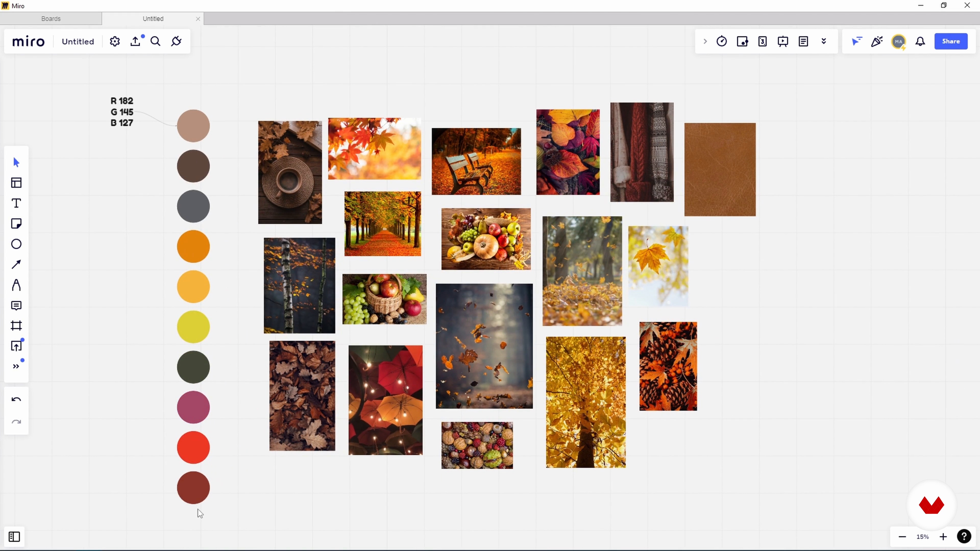Expand the collapsed apps toolbar chevron

point(705,41)
